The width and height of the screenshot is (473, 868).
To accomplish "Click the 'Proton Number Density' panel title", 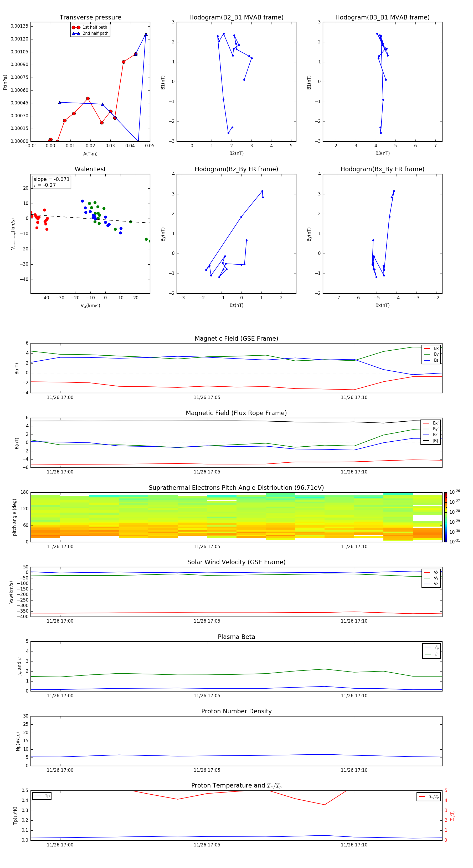I will tap(236, 711).
